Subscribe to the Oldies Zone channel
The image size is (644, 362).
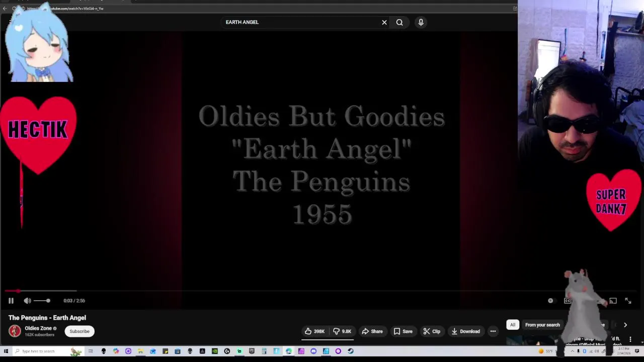[79, 331]
